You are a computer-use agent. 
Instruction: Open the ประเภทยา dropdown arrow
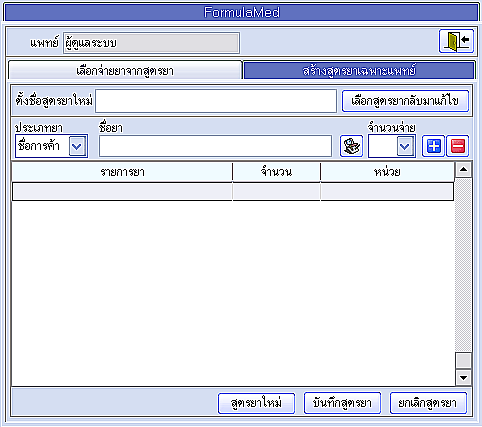pos(77,146)
